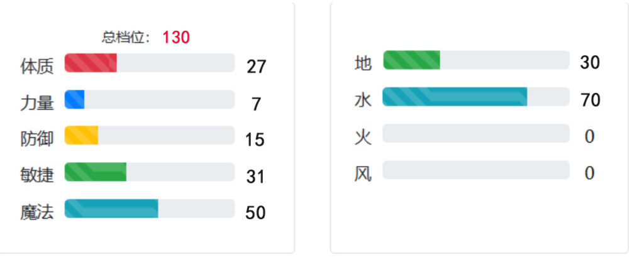The image size is (644, 262).
Task: Click the 敏捷 value number 31
Action: [255, 177]
